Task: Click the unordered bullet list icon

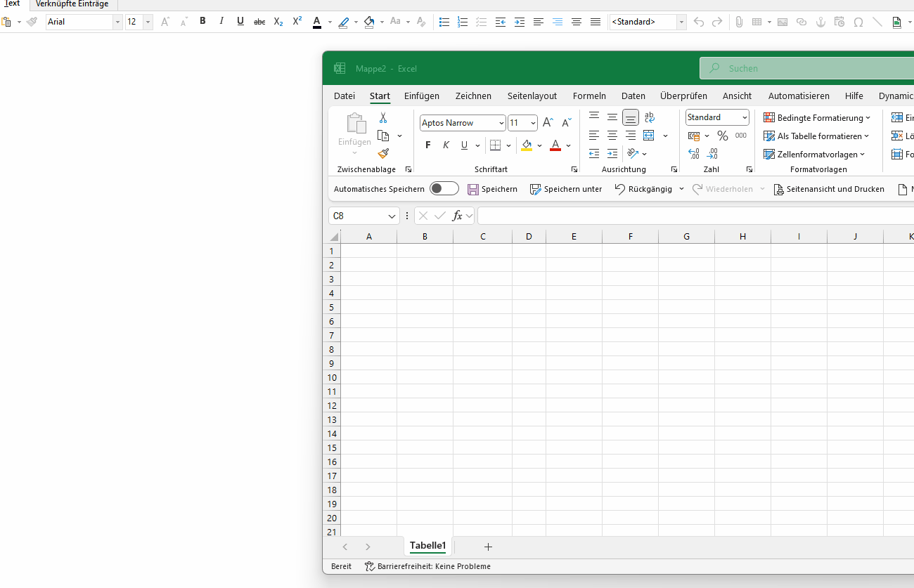Action: pyautogui.click(x=444, y=22)
